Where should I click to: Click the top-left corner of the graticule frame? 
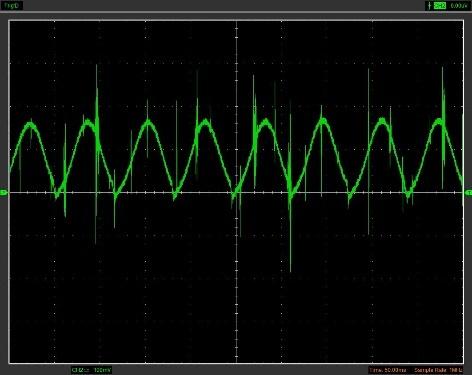pos(9,21)
